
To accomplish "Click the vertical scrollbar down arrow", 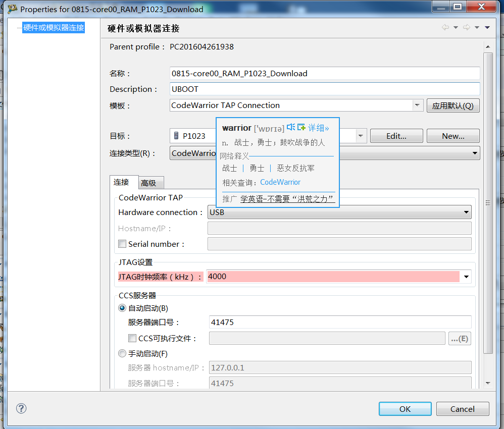I will 488,383.
